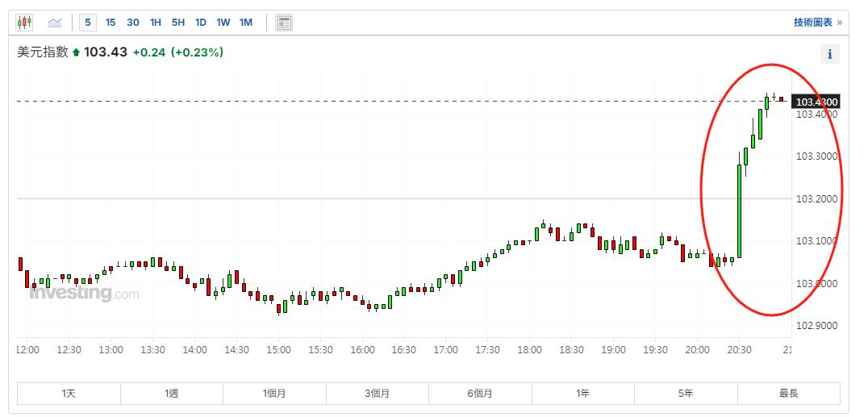Screen dimensions: 868x417
Task: Switch to the 1H interval
Action: click(x=156, y=23)
